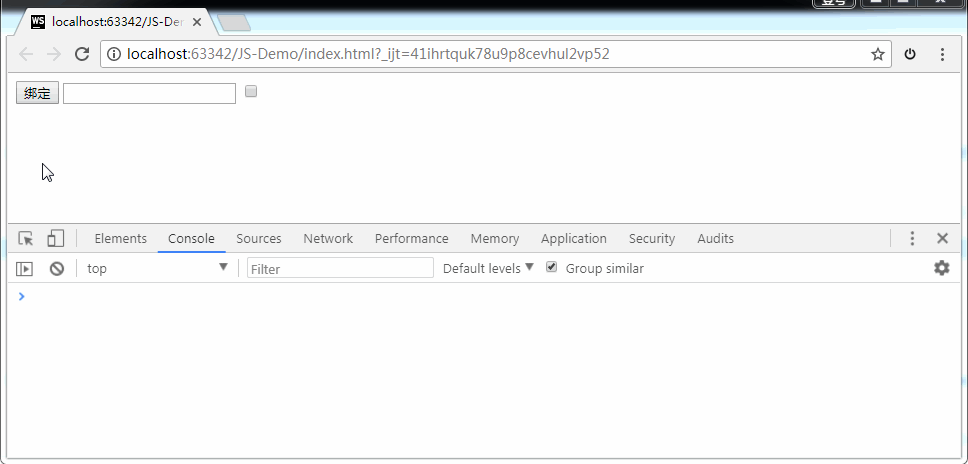Open the top context dropdown
Viewport: 968px width, 464px height.
[157, 268]
